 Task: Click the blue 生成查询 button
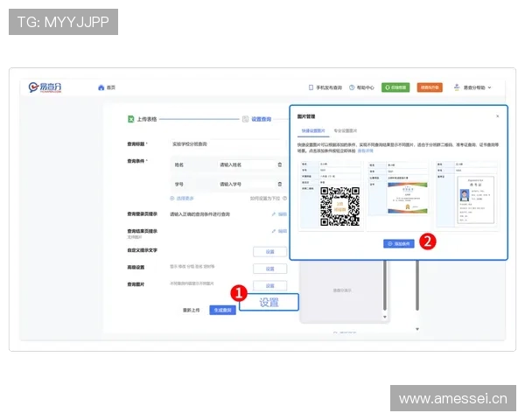222,310
